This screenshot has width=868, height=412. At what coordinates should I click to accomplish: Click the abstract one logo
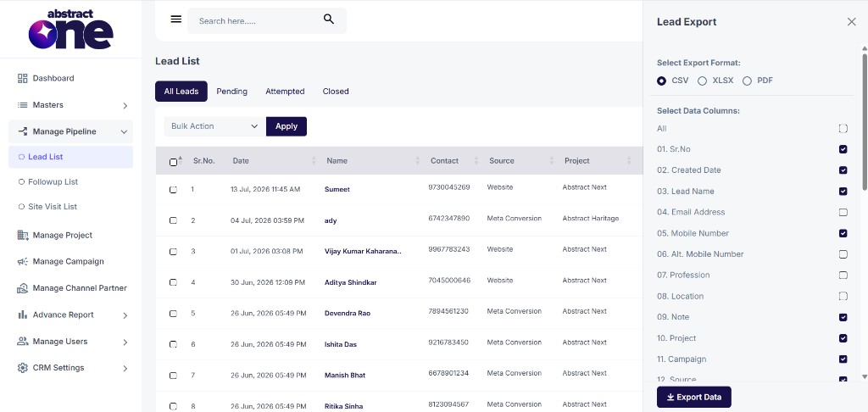point(71,29)
